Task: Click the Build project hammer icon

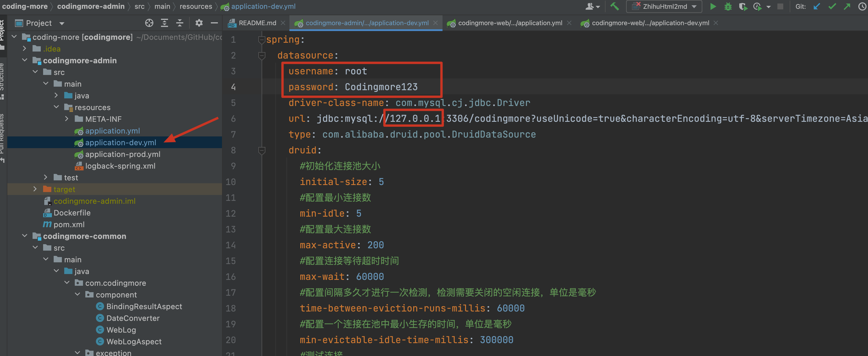Action: pyautogui.click(x=614, y=6)
